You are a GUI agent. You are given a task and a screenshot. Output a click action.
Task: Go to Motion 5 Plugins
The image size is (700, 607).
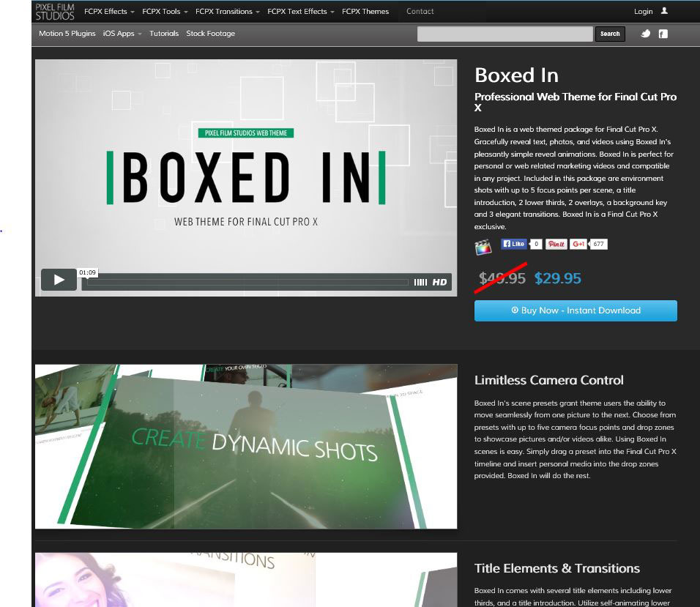[67, 34]
